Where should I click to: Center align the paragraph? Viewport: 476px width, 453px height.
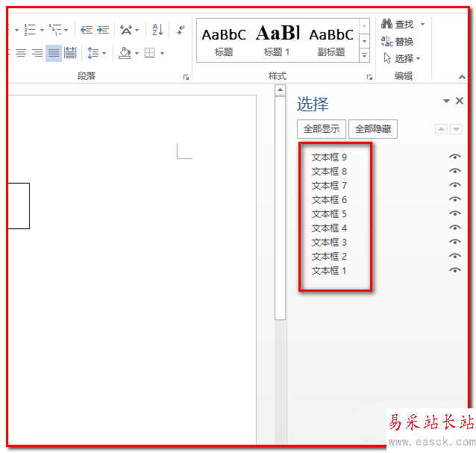tap(21, 54)
